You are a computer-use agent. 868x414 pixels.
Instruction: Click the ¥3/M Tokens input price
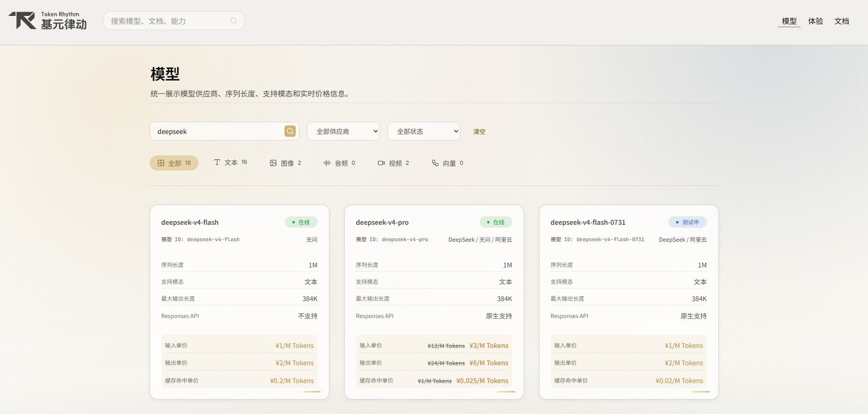pos(489,346)
